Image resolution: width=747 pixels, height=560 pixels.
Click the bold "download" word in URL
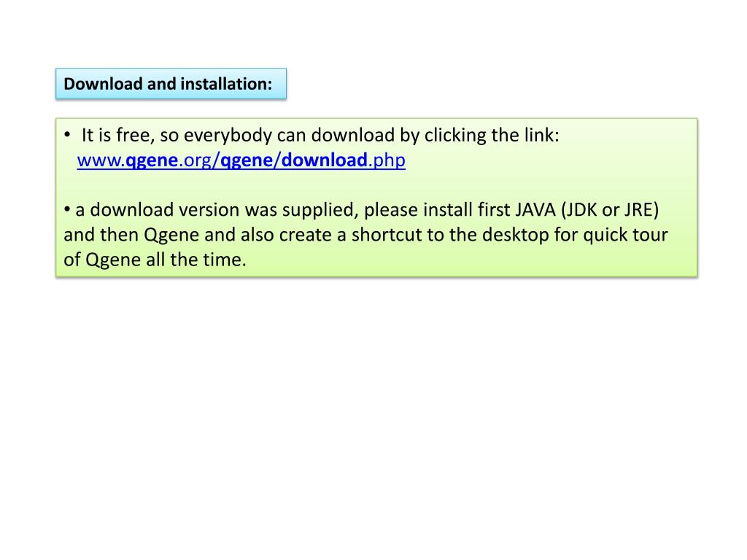(325, 160)
